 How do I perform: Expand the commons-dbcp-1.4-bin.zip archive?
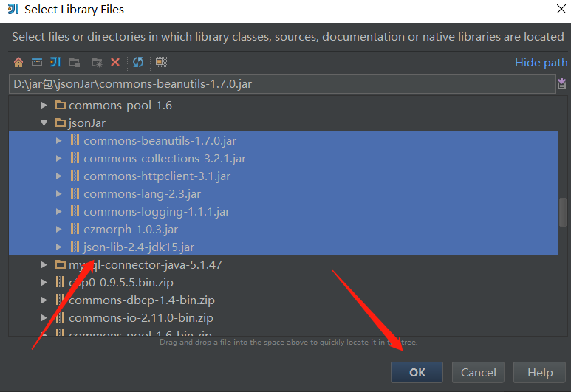click(x=44, y=300)
